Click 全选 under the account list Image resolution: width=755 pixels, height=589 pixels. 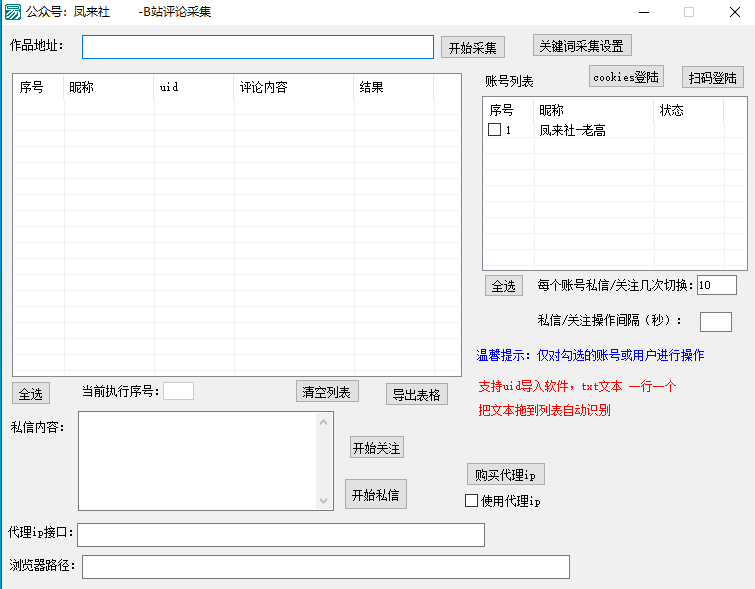pyautogui.click(x=503, y=286)
